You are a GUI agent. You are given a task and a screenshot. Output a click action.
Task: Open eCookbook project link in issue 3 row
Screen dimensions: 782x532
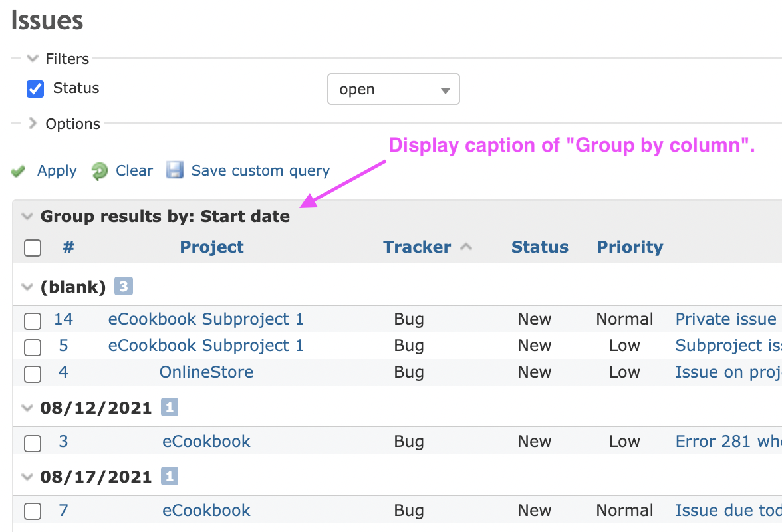click(206, 441)
